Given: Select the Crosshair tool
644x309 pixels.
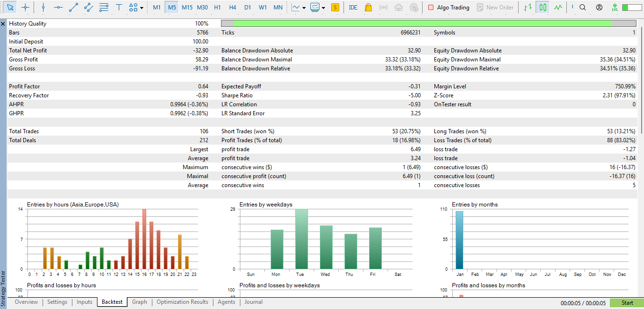Looking at the screenshot, I should (26, 7).
